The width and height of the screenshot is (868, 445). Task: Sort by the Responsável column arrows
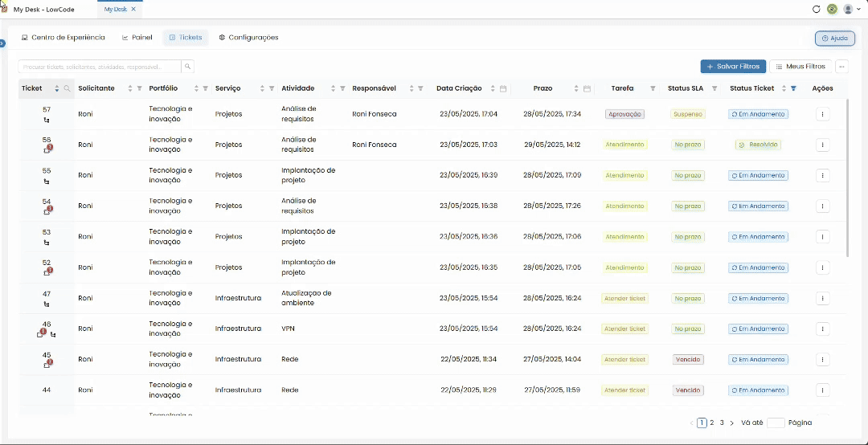click(x=411, y=88)
